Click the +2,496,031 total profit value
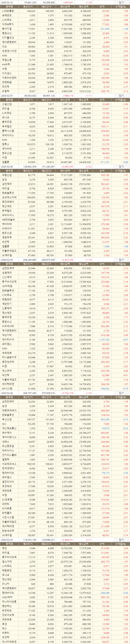This screenshot has width=130, height=644. [67, 540]
